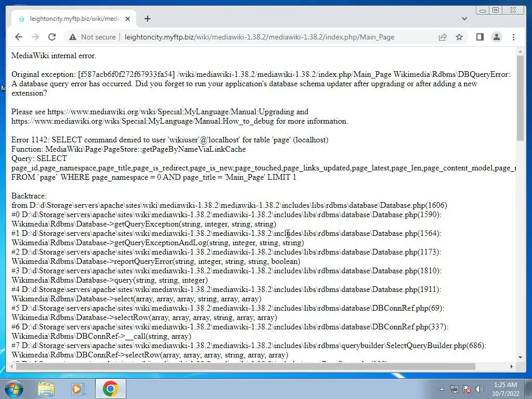Click the horizontal scrollbar right arrow

512,366
